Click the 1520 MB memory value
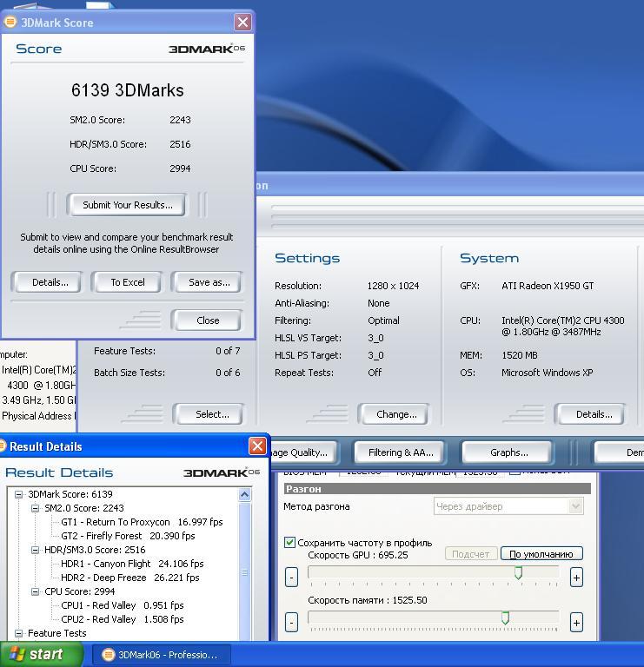Viewport: 644px width, 667px height. pos(520,355)
